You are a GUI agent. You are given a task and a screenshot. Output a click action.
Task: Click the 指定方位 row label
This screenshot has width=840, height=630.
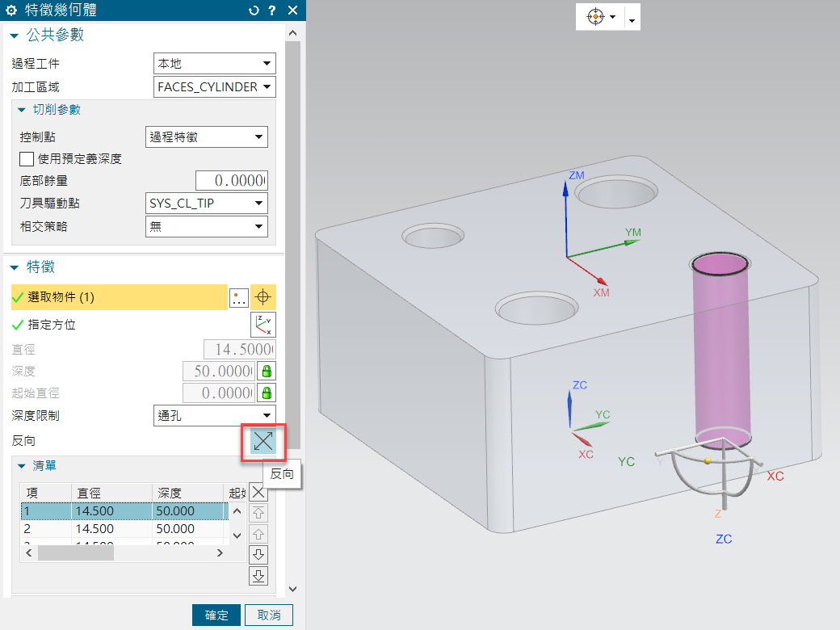coord(52,325)
